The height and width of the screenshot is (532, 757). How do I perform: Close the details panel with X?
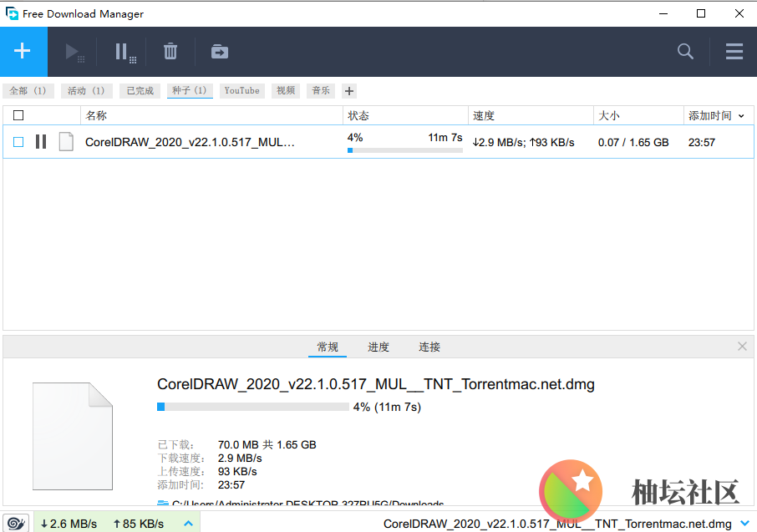point(742,346)
